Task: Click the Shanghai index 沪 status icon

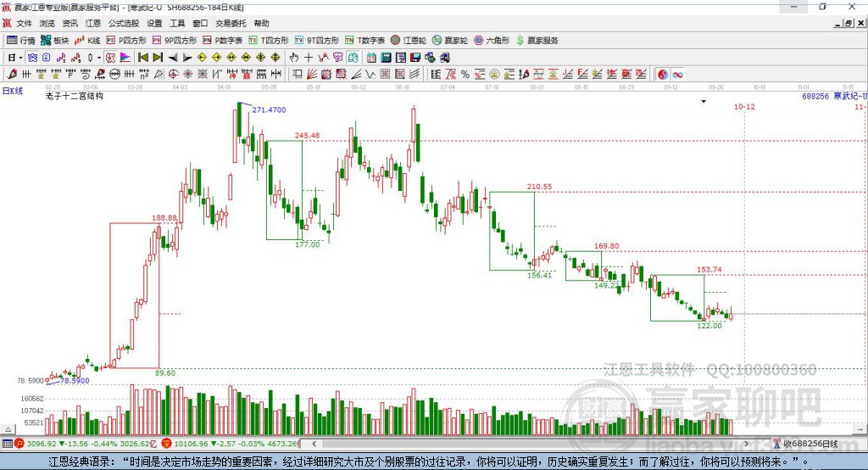Action: coord(19,444)
